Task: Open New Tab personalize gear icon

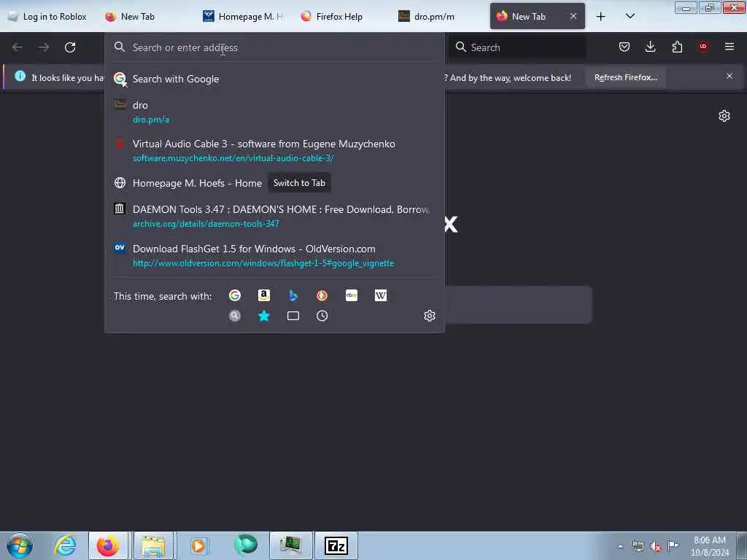Action: pyautogui.click(x=724, y=116)
